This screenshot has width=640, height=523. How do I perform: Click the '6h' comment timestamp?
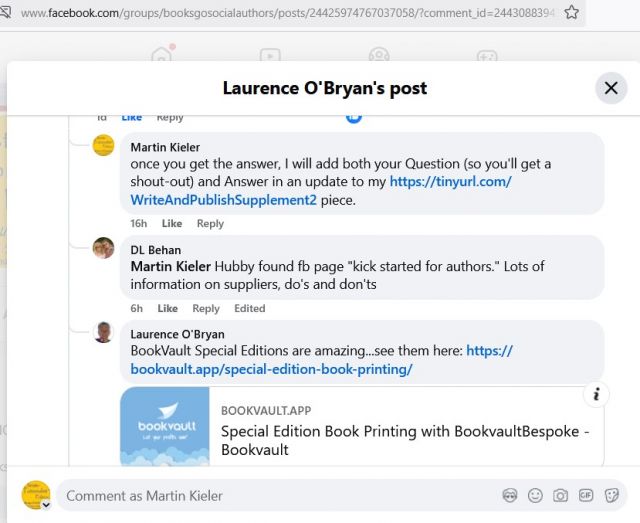[136, 308]
